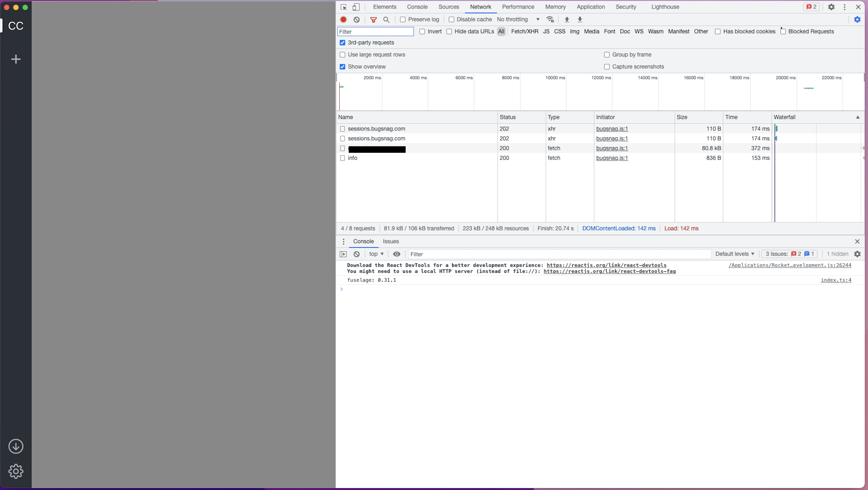868x490 pixels.
Task: Stop recording the network log
Action: (x=343, y=19)
